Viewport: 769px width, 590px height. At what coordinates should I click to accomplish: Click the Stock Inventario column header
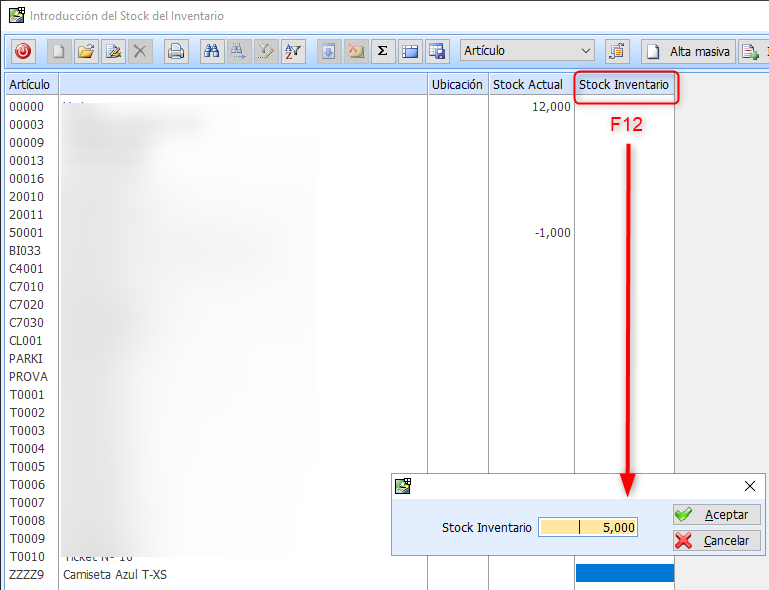(624, 85)
